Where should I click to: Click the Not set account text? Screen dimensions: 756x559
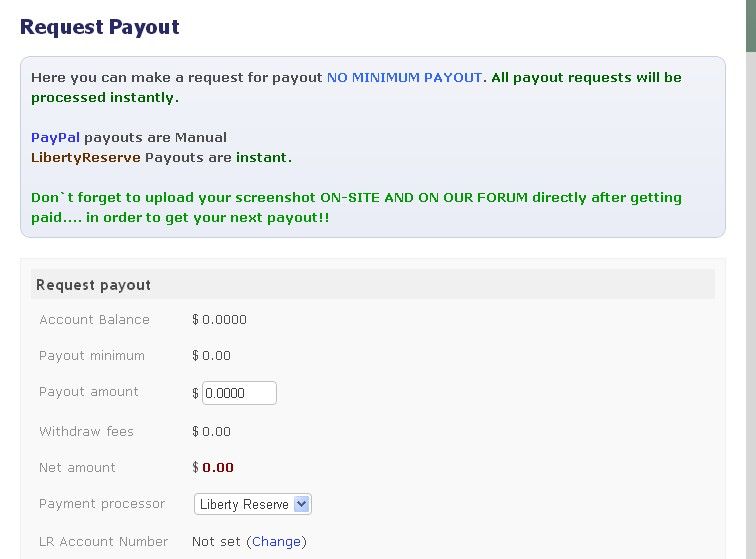(216, 542)
